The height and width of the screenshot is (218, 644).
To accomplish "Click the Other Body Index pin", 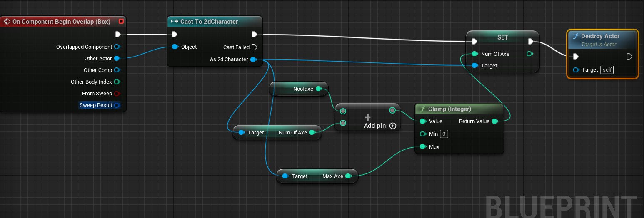I will [117, 82].
